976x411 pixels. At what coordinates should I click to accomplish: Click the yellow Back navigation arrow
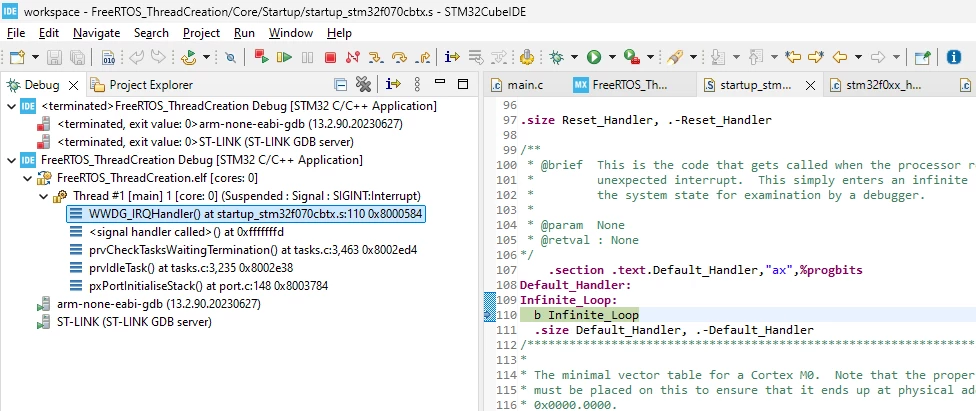840,57
